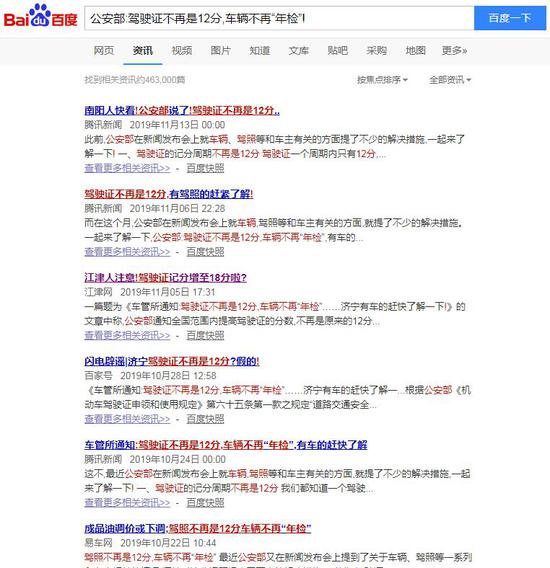Click the source line 腾讯新闻 2019年10月24日 00:00
550x568 pixels.
(155, 460)
